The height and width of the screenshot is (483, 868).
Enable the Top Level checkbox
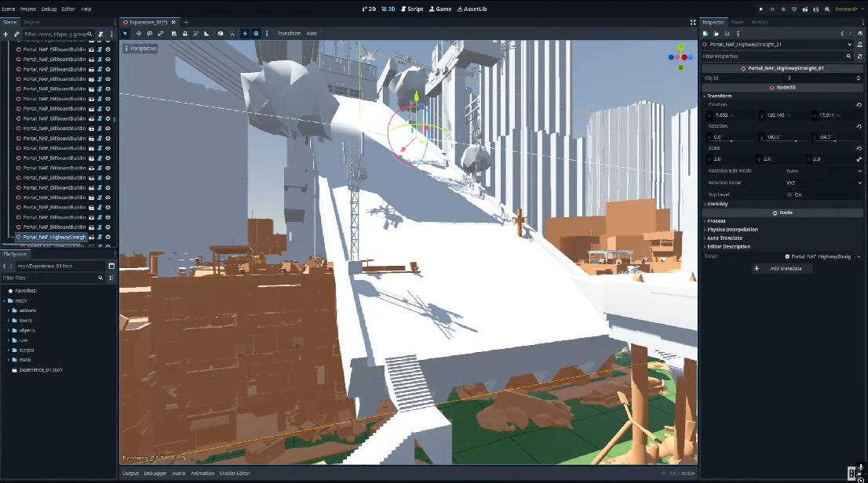790,194
